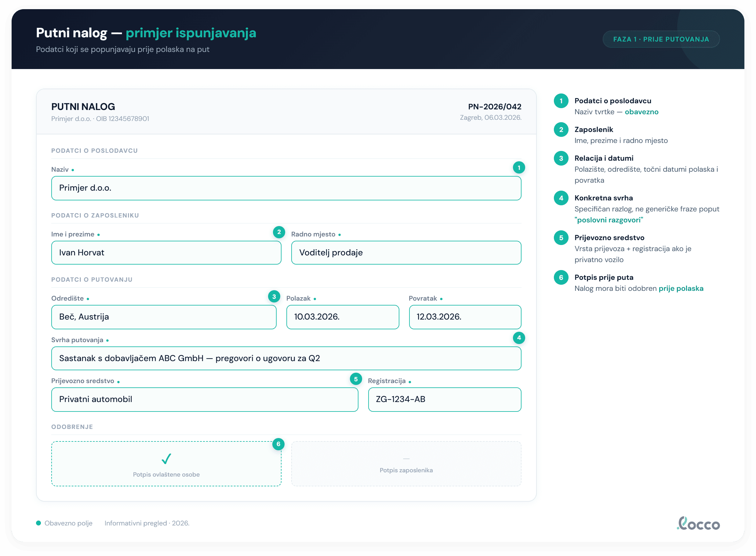This screenshot has width=756, height=556.
Task: Click the Polazak date field
Action: (x=342, y=317)
